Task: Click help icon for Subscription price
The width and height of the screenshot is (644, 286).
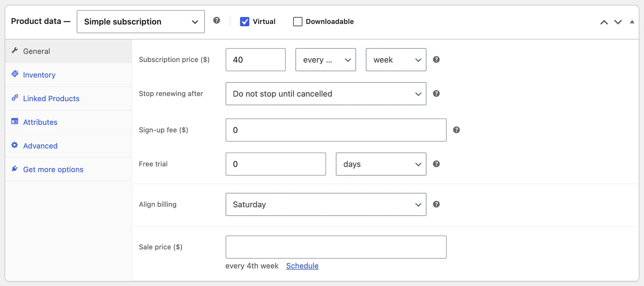Action: (x=436, y=60)
